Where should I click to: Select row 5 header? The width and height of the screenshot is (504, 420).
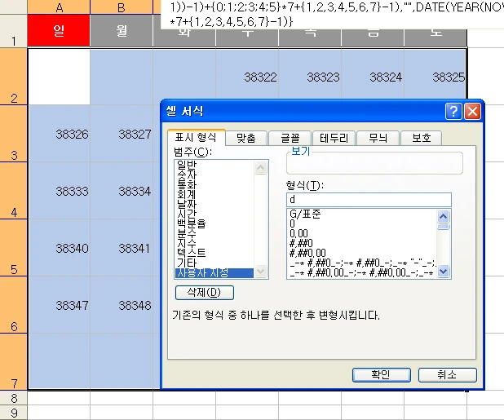(14, 248)
